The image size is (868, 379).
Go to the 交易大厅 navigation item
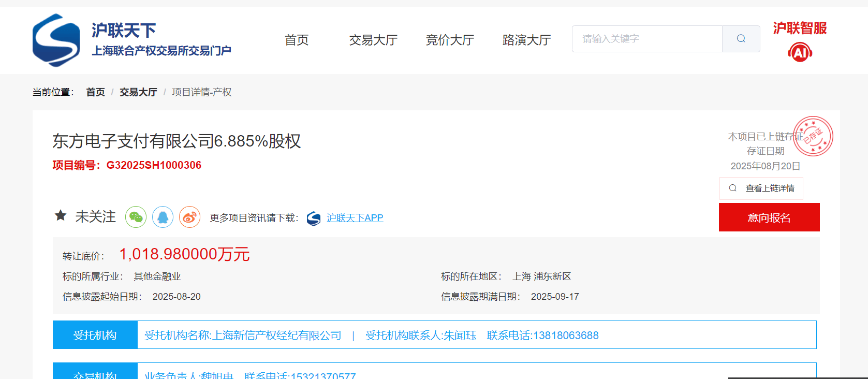(373, 40)
